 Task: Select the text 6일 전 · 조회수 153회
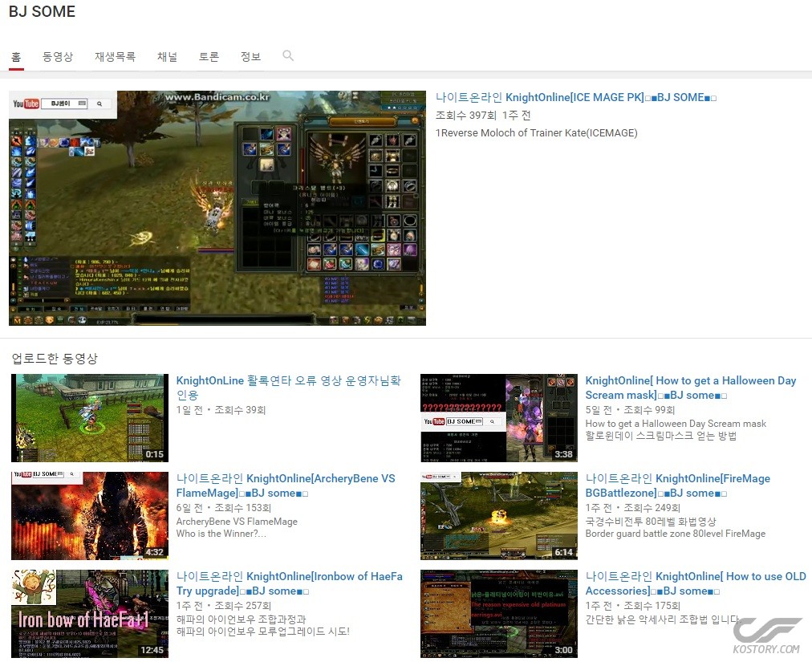point(224,508)
